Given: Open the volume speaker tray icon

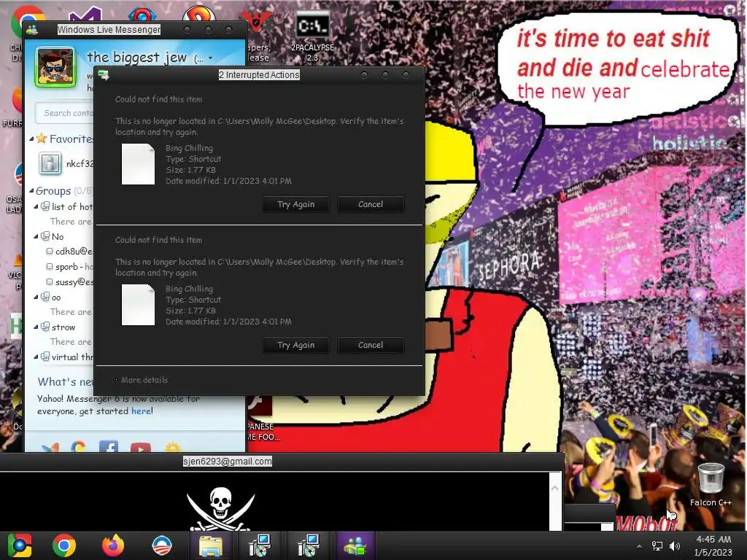Looking at the screenshot, I should (x=675, y=546).
